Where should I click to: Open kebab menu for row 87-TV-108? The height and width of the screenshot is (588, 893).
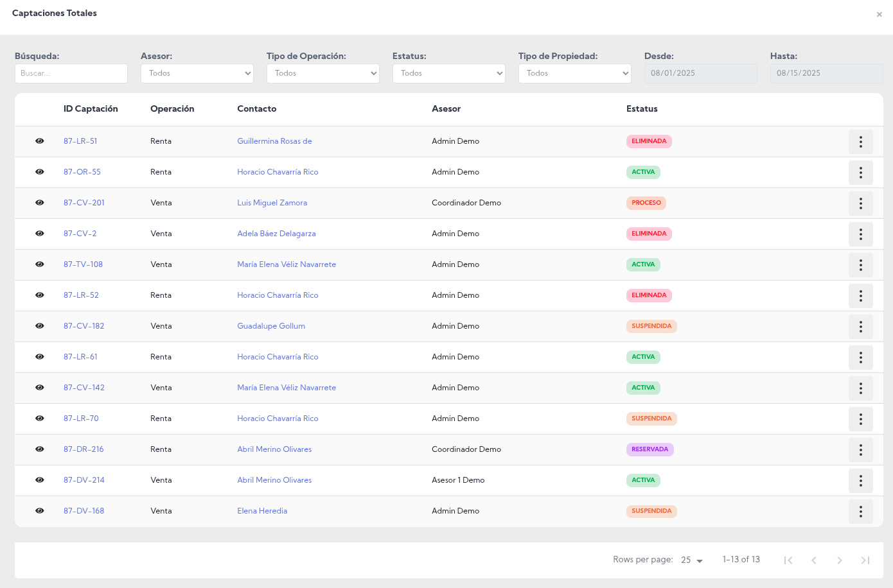860,265
